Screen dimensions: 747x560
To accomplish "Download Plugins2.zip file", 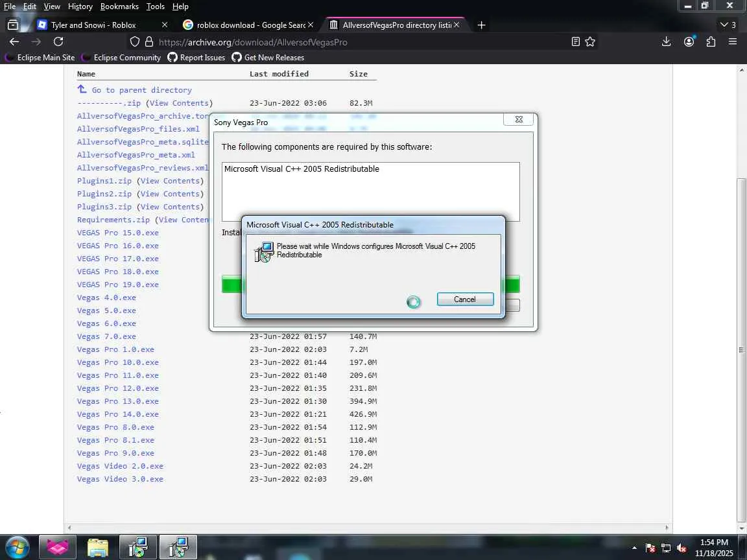I will pos(104,194).
